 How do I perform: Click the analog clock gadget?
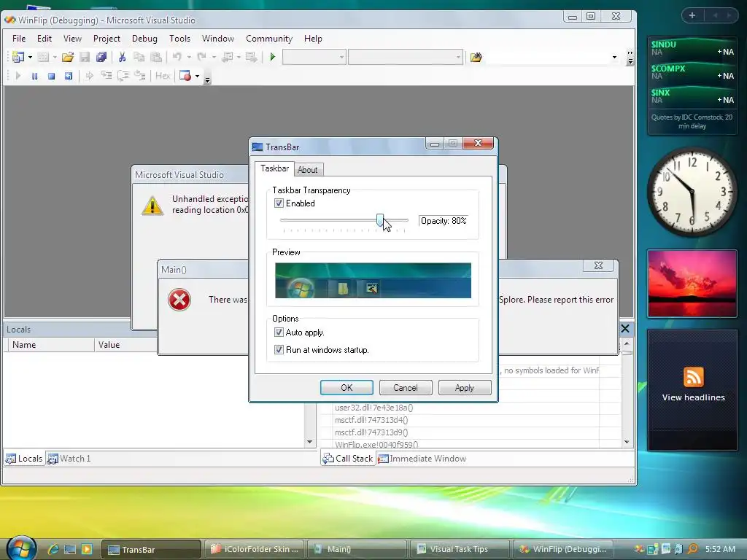692,192
